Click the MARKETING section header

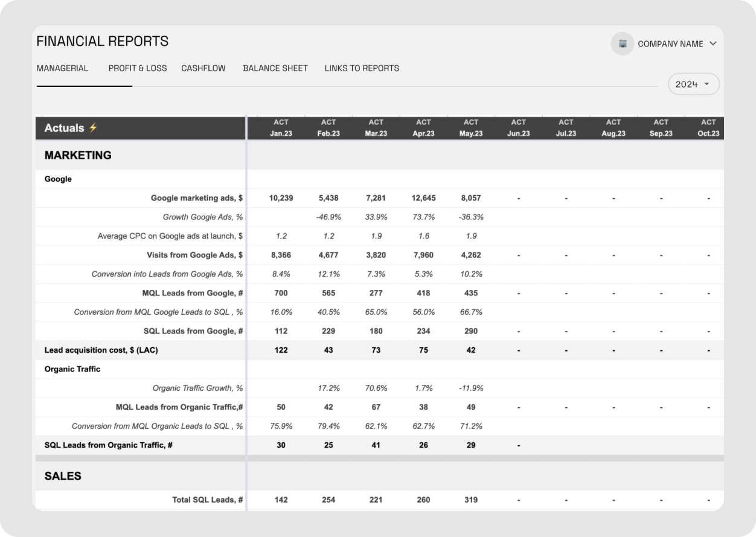77,155
